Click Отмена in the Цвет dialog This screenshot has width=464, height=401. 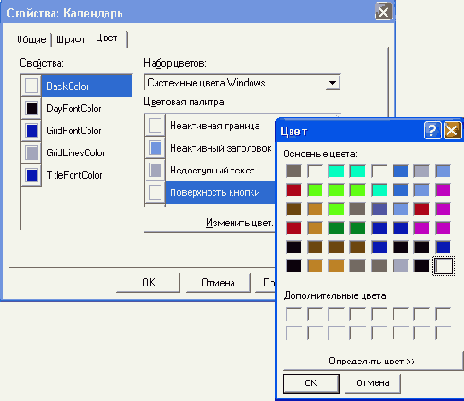373,383
